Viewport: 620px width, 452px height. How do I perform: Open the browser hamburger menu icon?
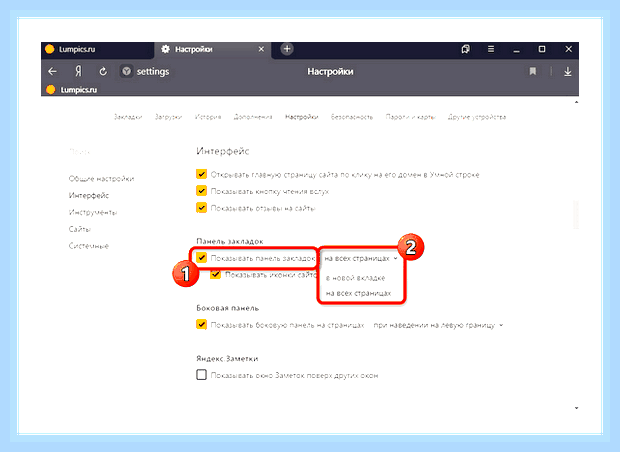click(491, 49)
